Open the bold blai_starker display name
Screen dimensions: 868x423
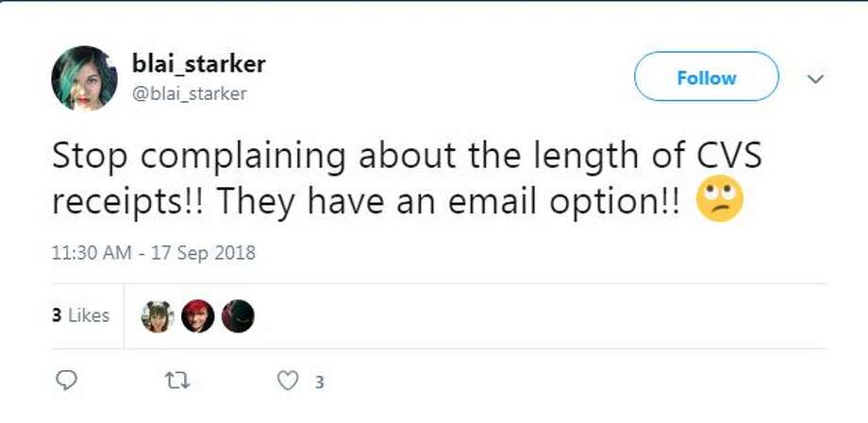tap(199, 64)
